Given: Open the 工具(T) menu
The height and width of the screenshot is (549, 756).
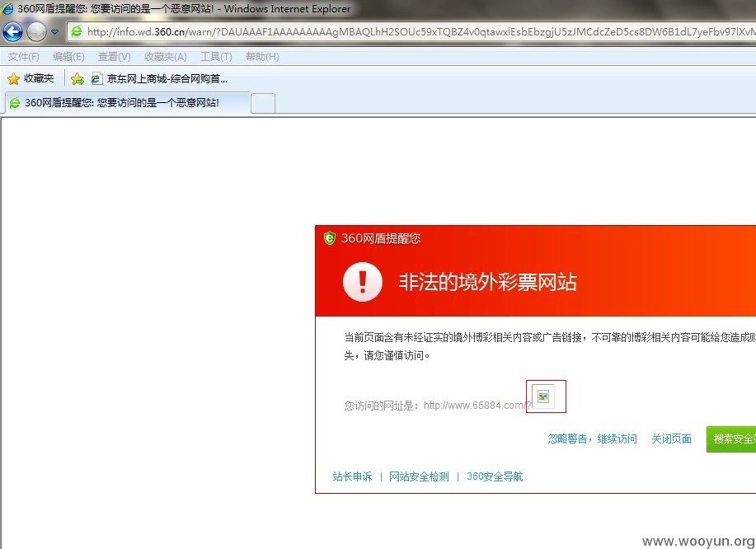Looking at the screenshot, I should pos(216,57).
